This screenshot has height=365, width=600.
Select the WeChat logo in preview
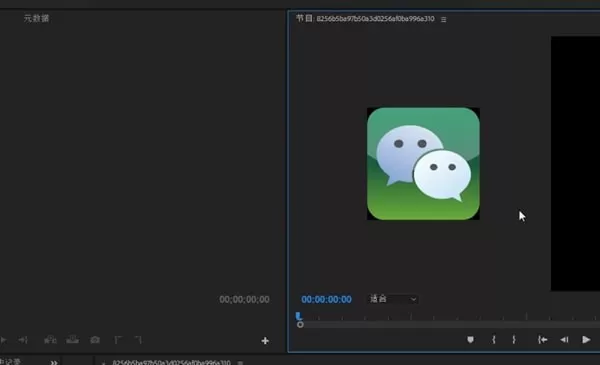(423, 164)
